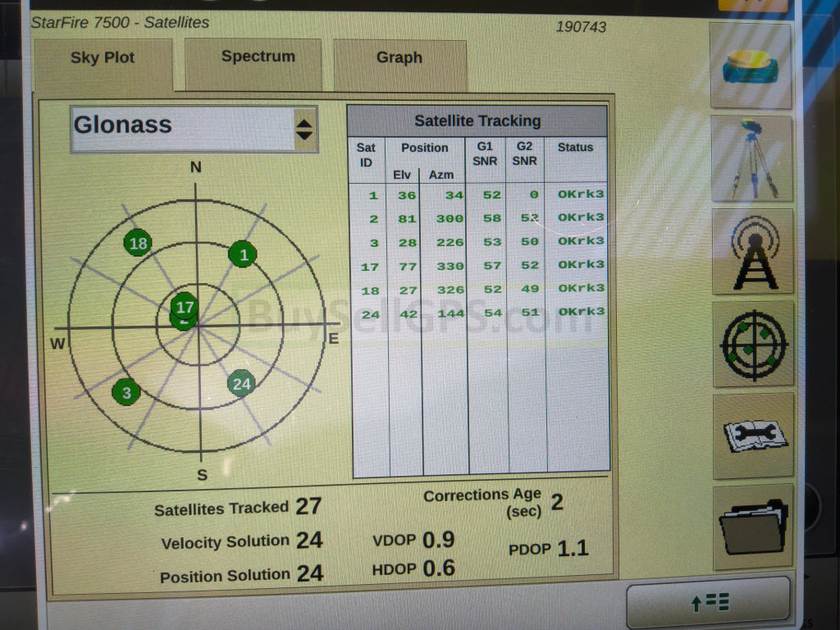Expand the Glonass constellation dropdown
This screenshot has width=840, height=630.
[194, 129]
